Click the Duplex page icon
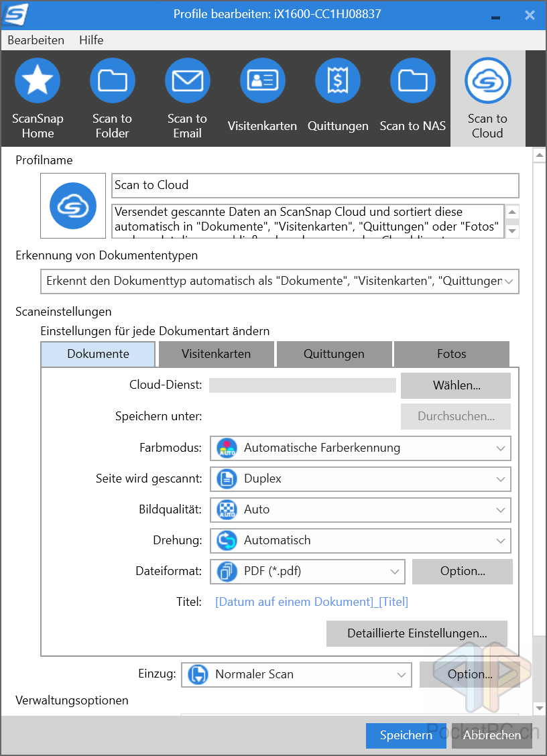The width and height of the screenshot is (547, 756). click(227, 479)
